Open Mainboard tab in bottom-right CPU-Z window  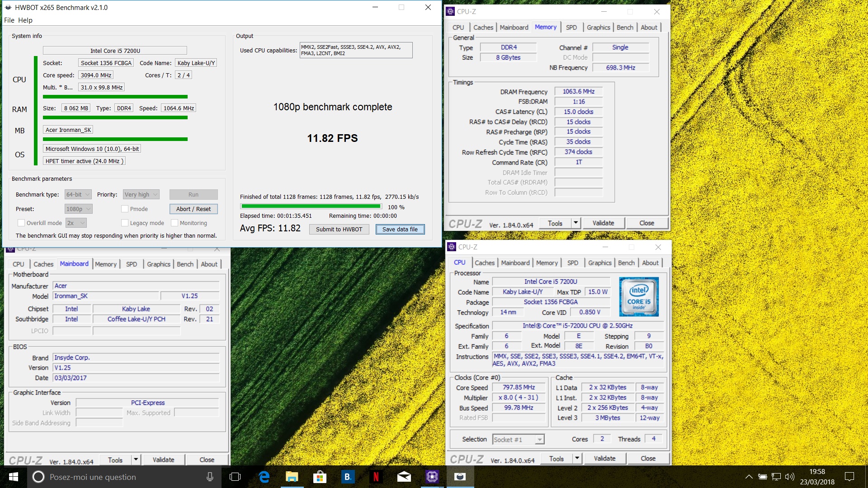point(515,263)
